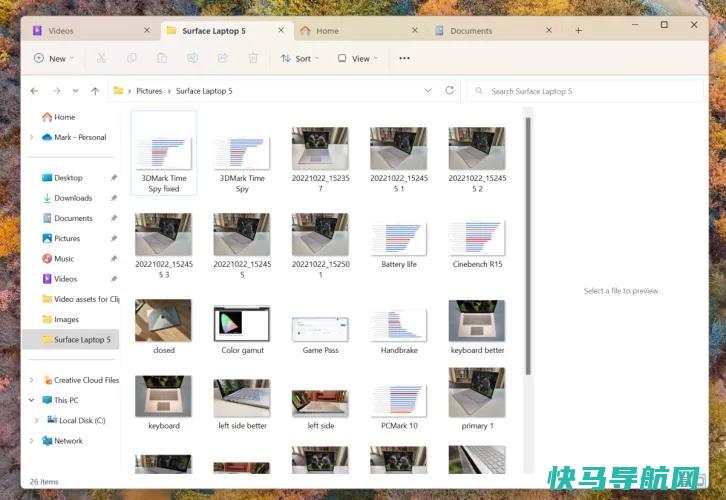Image resolution: width=726 pixels, height=500 pixels.
Task: Open Images folder in sidebar
Action: [x=60, y=319]
